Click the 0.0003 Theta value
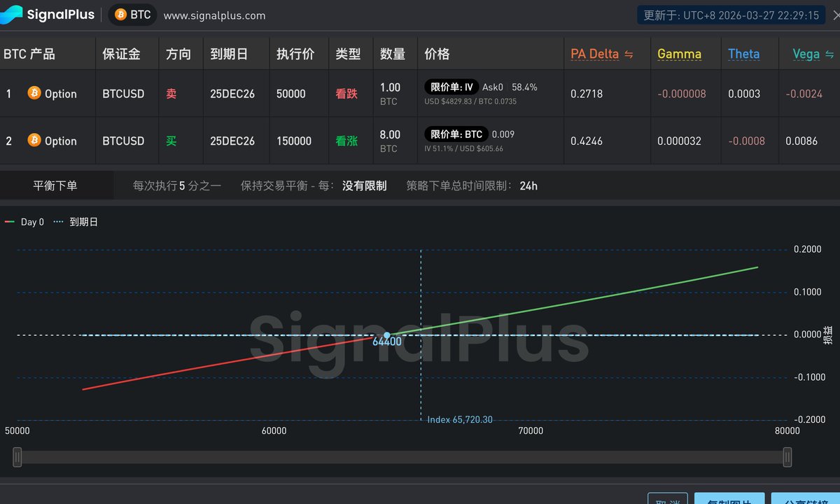Viewport: 840px width, 504px height. 744,94
